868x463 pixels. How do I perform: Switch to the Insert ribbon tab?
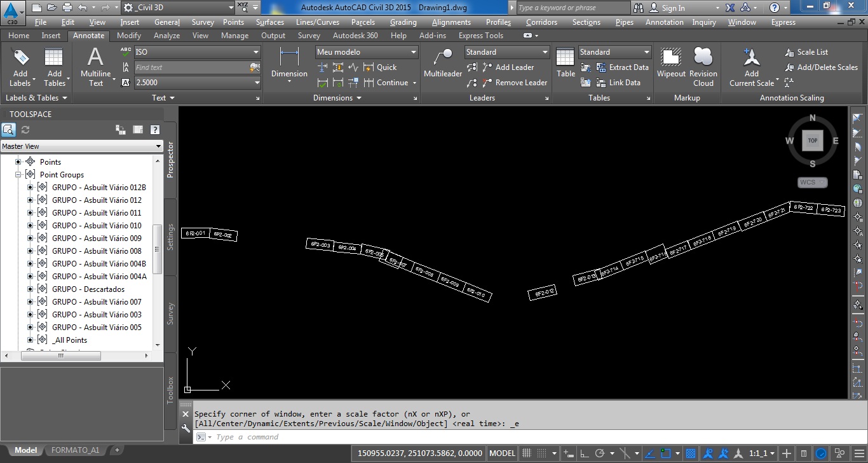51,36
